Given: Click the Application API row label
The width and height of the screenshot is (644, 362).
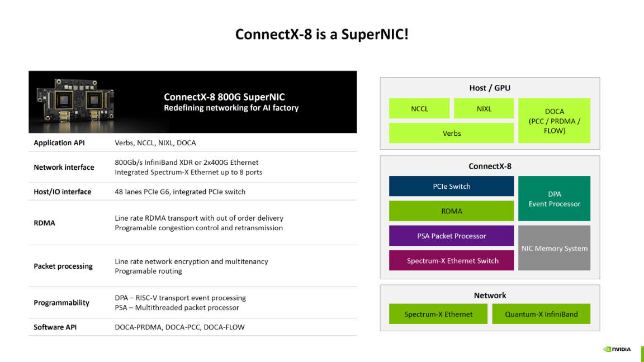Looking at the screenshot, I should click(x=60, y=143).
